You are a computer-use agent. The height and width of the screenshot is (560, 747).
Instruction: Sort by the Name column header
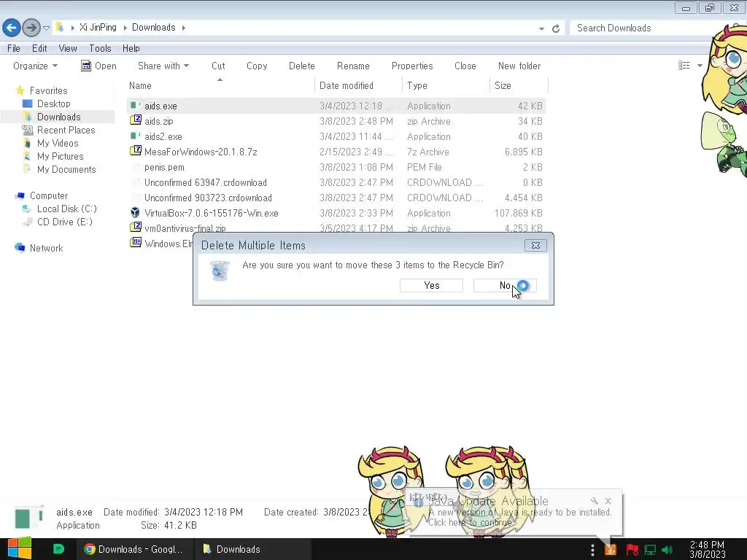point(220,86)
